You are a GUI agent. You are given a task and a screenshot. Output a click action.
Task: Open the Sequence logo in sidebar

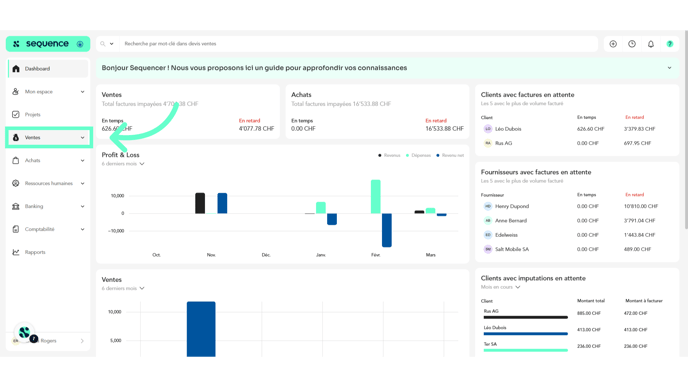[x=48, y=44]
